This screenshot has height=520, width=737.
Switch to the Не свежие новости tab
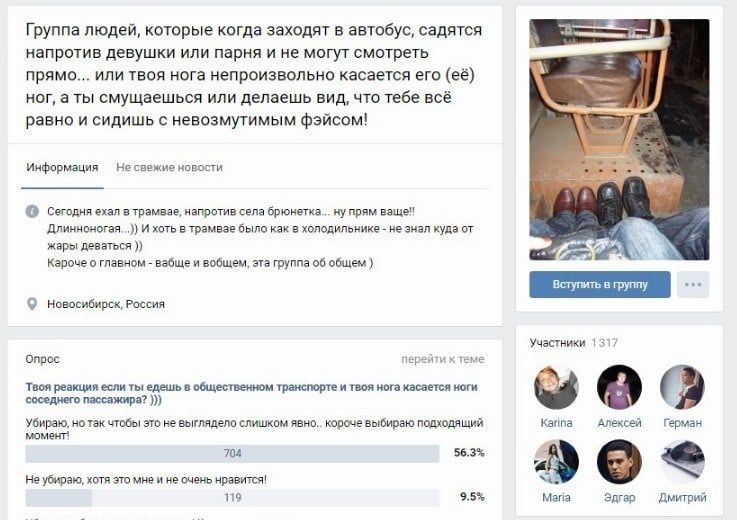(x=169, y=167)
